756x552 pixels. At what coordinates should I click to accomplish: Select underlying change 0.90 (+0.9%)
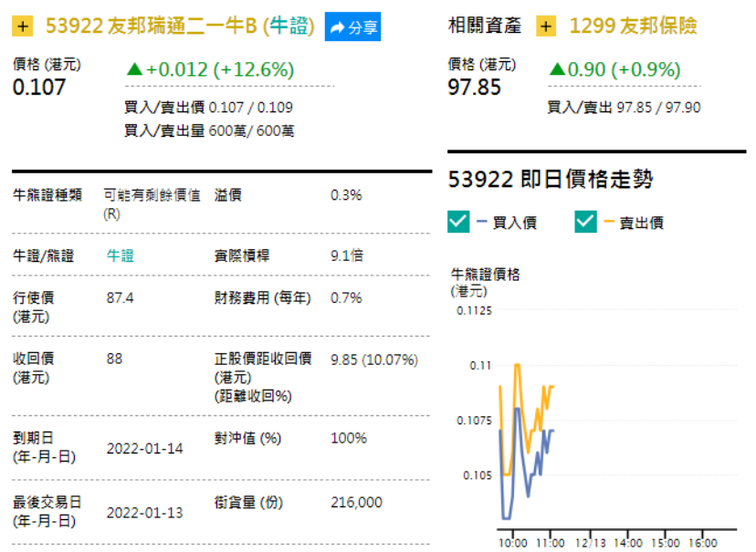(614, 70)
